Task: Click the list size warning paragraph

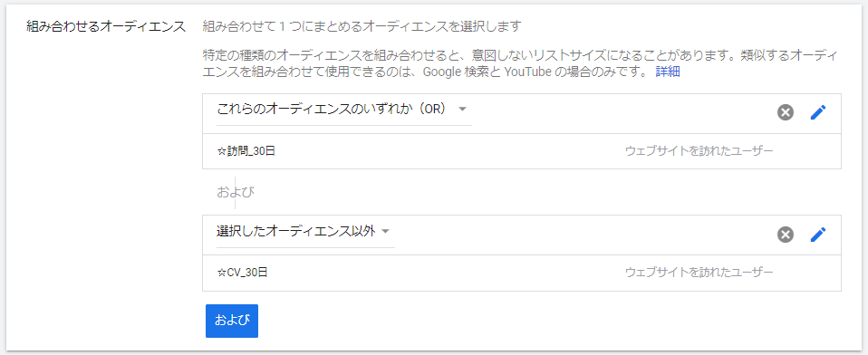Action: click(x=519, y=63)
